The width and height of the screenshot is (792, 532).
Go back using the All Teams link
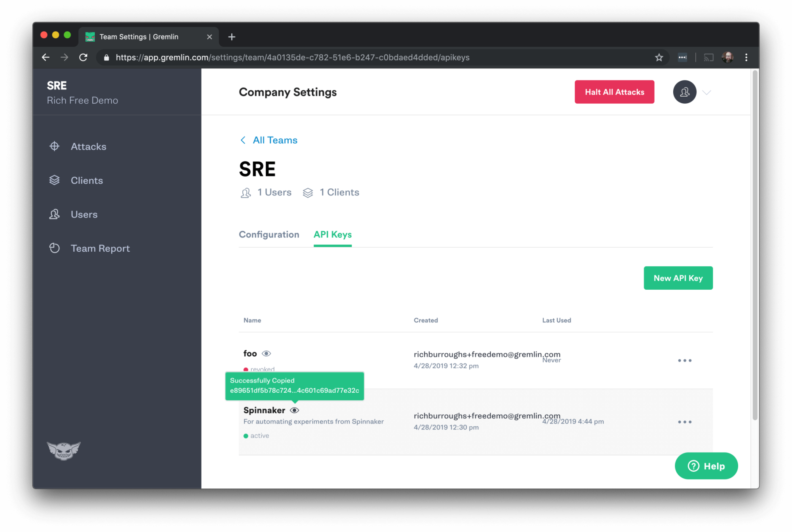[275, 140]
